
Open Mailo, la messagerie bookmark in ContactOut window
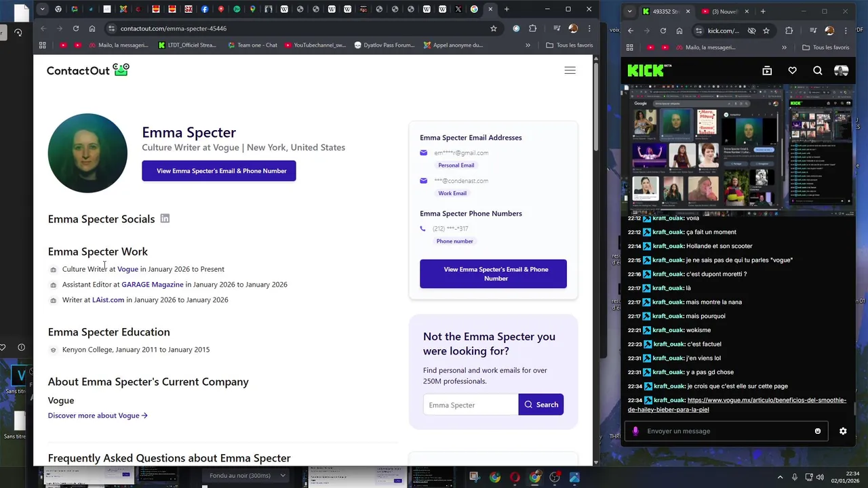click(x=118, y=45)
